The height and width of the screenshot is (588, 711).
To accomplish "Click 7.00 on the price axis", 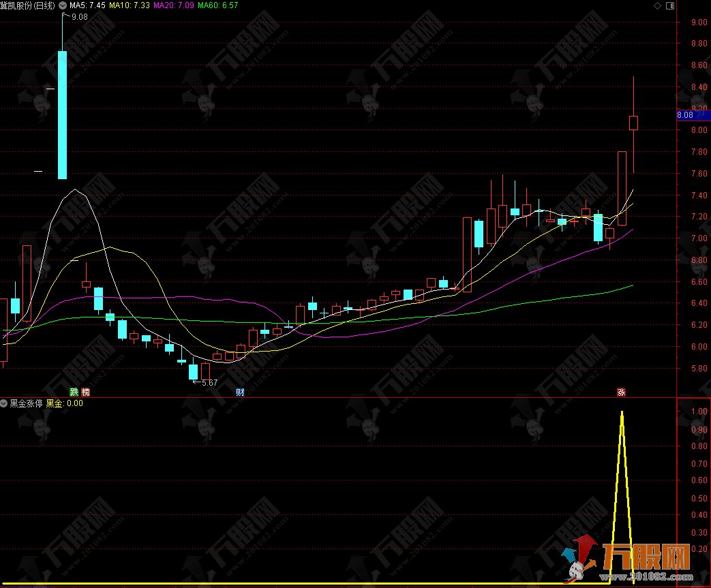I will tap(699, 238).
